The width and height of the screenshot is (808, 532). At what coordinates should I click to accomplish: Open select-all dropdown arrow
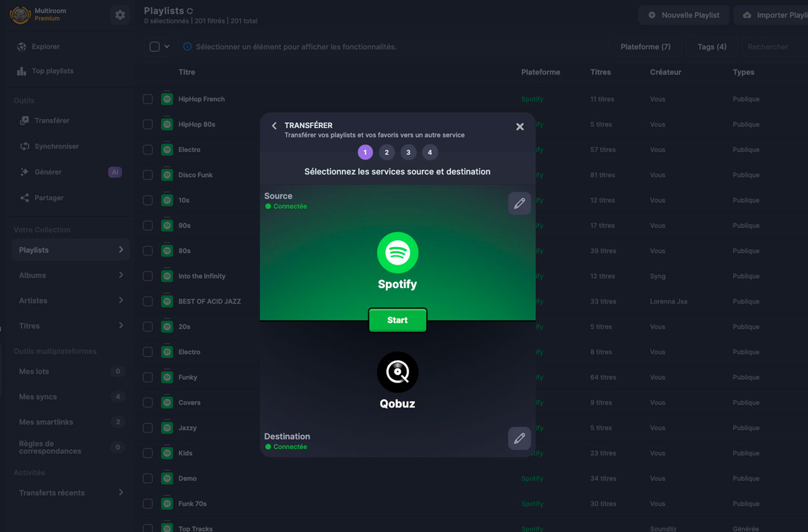pyautogui.click(x=167, y=47)
